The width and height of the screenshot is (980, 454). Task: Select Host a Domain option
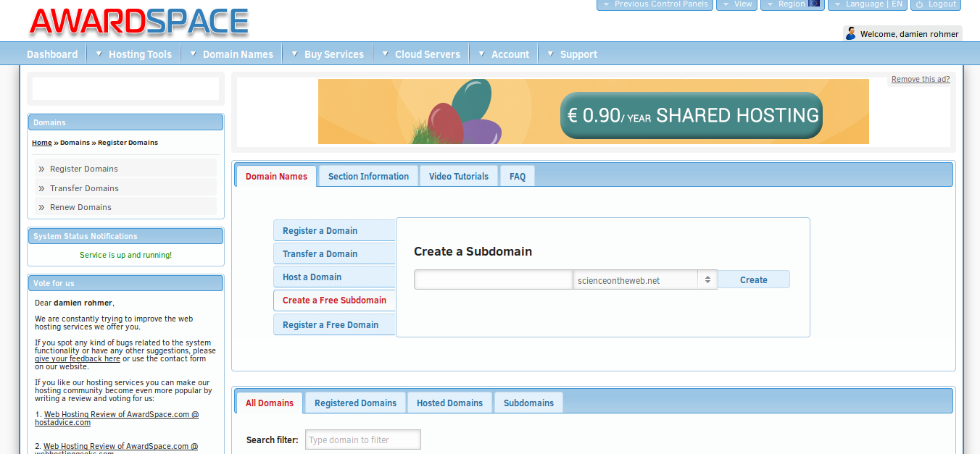(334, 277)
